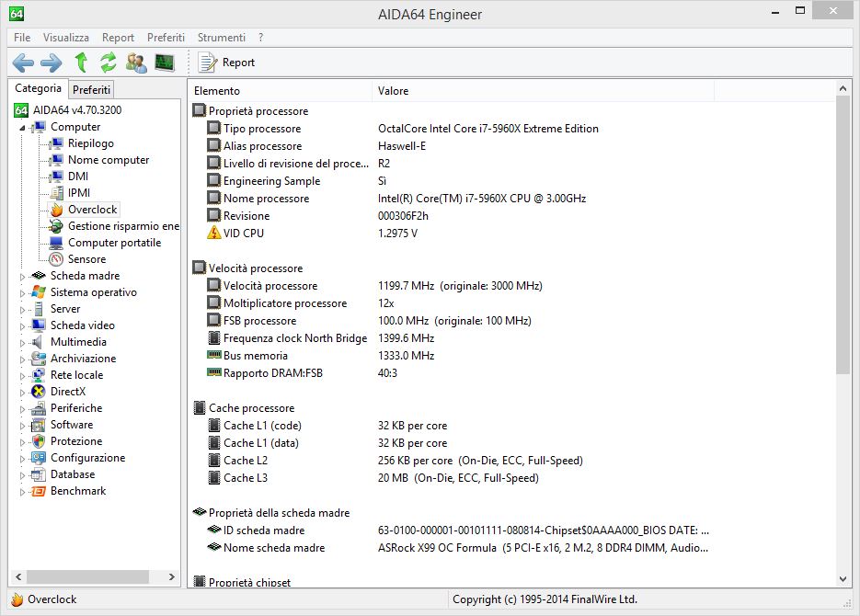Select the Sensore tree item

coord(86,259)
